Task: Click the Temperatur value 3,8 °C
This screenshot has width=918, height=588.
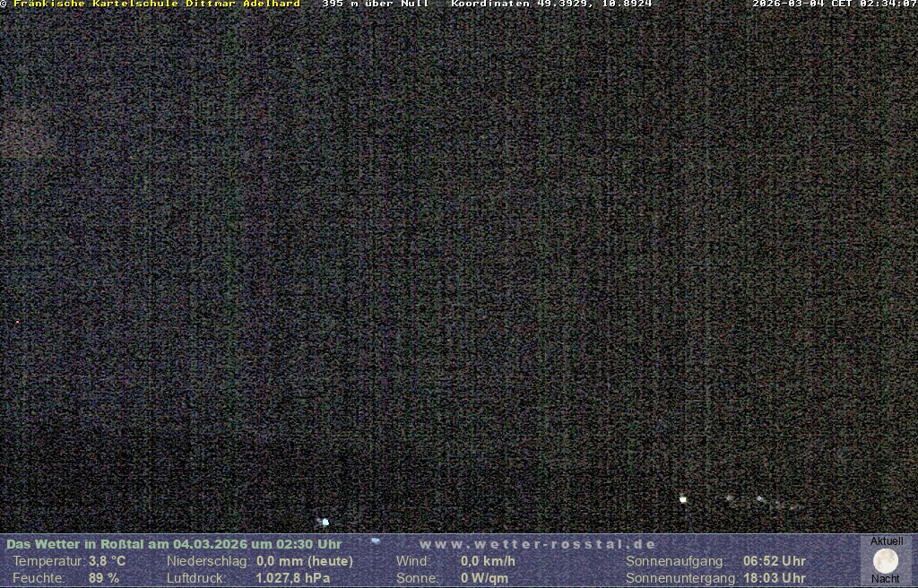Action: (x=108, y=561)
